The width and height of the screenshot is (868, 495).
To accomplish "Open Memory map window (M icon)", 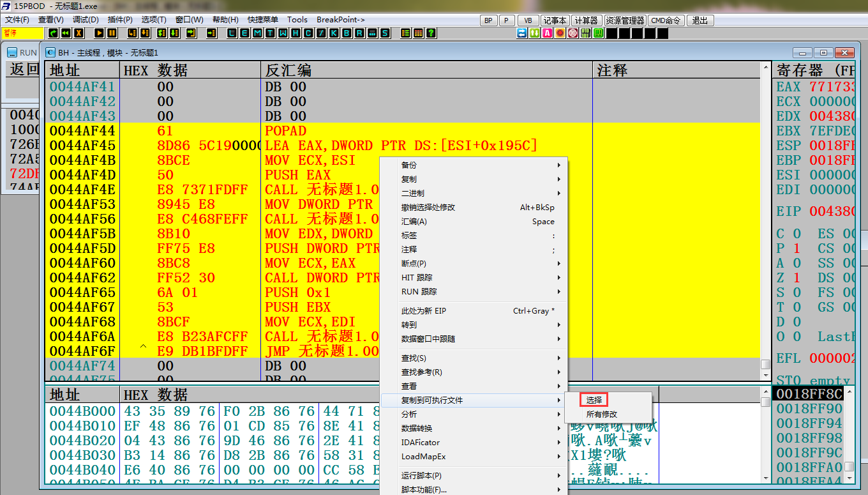I will [x=258, y=33].
